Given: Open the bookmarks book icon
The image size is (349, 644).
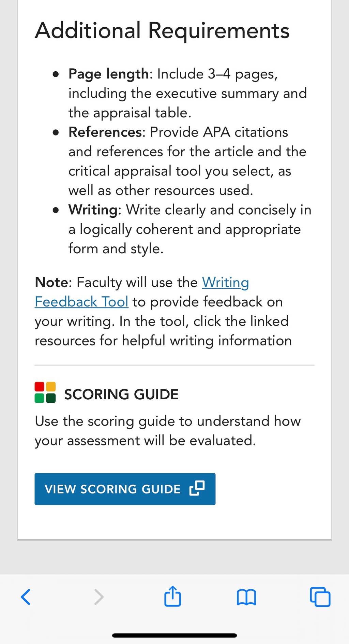Looking at the screenshot, I should coord(246,597).
